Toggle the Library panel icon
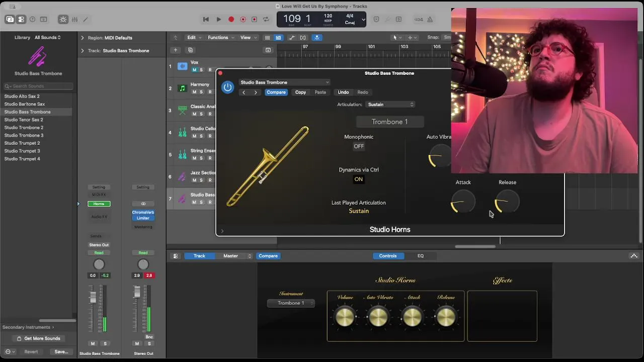 point(10,20)
